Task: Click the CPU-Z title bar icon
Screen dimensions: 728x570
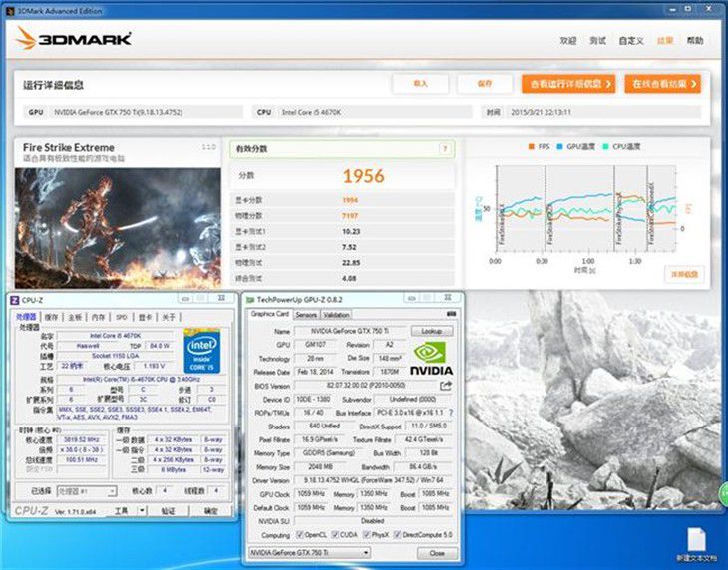Action: (15, 300)
